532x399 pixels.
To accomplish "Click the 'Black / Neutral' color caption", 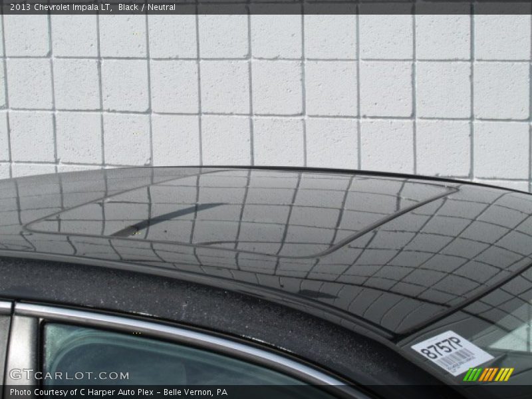I will pos(146,7).
